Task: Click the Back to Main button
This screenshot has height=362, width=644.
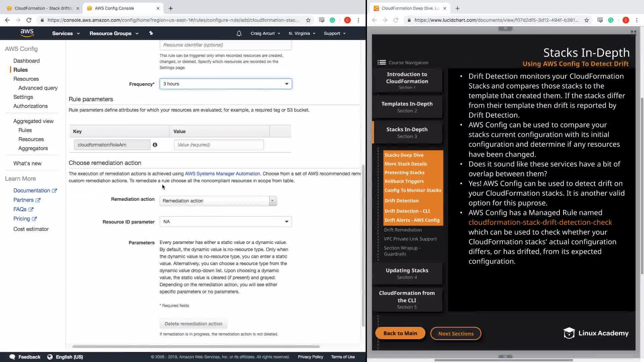Action: click(x=400, y=333)
